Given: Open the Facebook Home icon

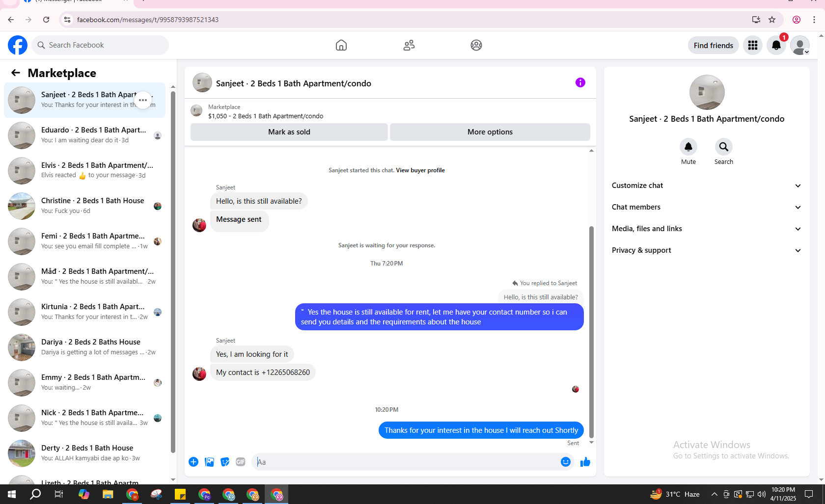Looking at the screenshot, I should [341, 45].
